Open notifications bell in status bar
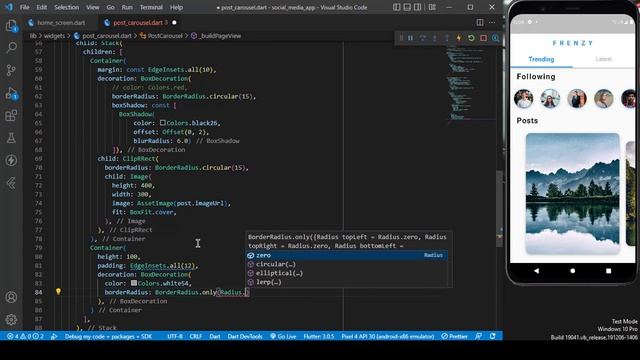This screenshot has width=640, height=360. (493, 336)
